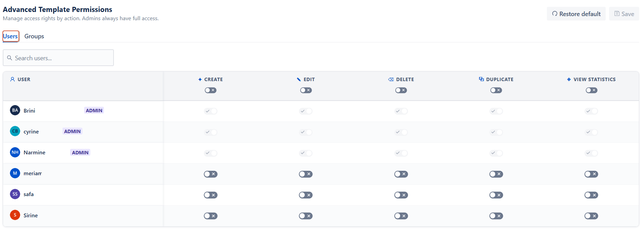Click the Advanced Template Permissions heading
Screen dimensions: 644x231
(57, 10)
